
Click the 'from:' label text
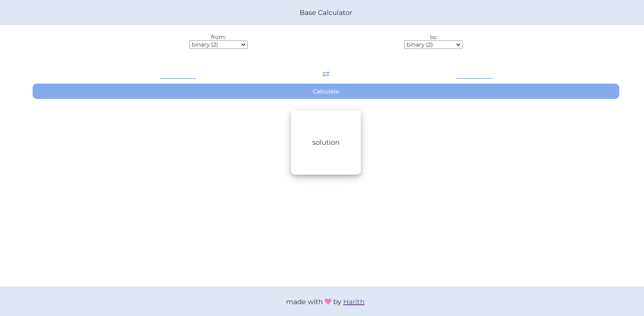(x=218, y=37)
